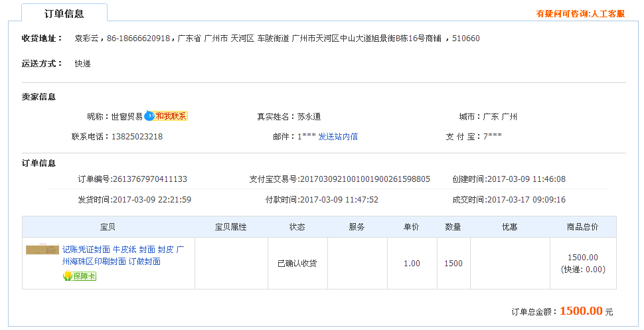Click the '已确认收货' order status cell

click(x=297, y=264)
